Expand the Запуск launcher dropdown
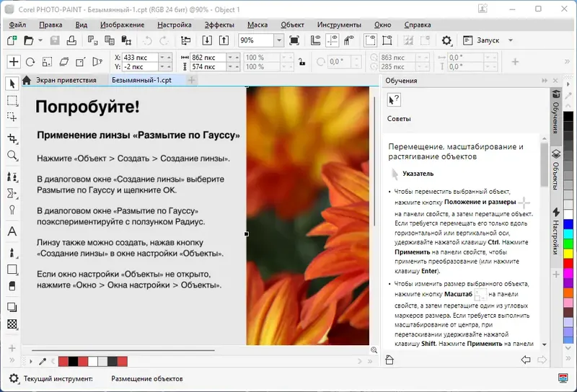The height and width of the screenshot is (392, 577). [511, 41]
